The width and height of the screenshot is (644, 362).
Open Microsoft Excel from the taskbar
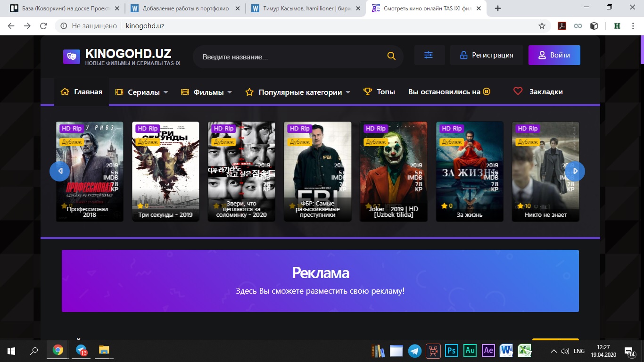[x=525, y=351]
